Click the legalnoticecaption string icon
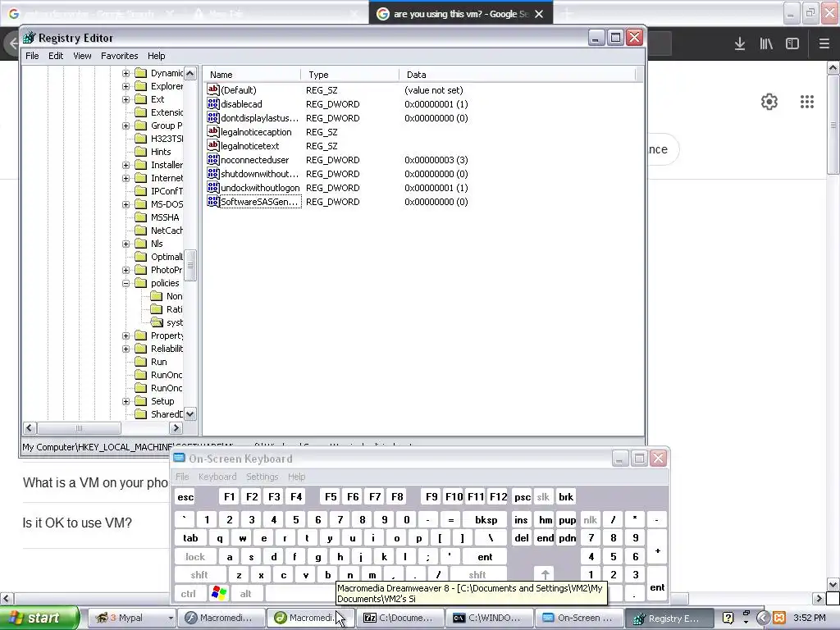This screenshot has height=630, width=840. [213, 132]
